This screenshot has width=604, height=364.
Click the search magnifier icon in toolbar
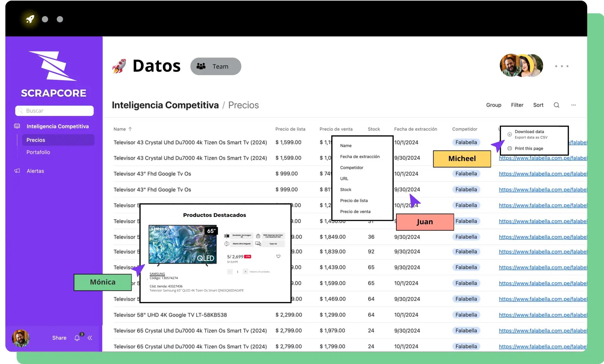556,105
